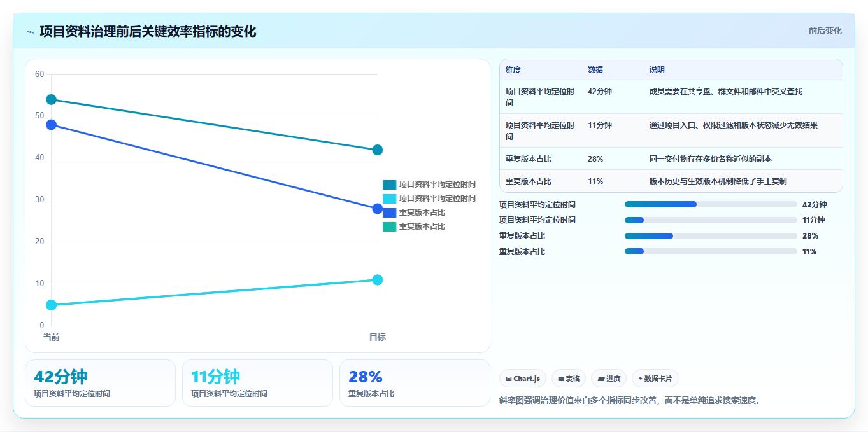868x432 pixels.
Task: Click the lightning icon beside the dashboard title
Action: [30, 32]
